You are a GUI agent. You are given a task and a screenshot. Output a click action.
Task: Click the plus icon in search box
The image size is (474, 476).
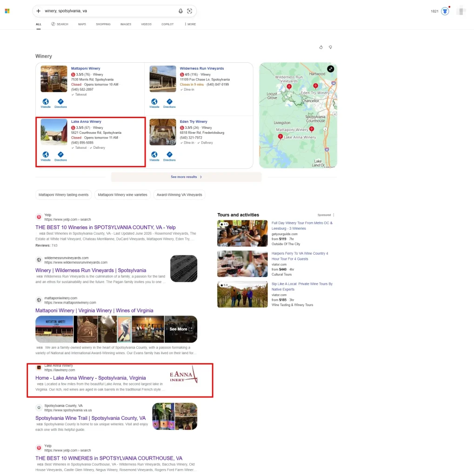(39, 11)
